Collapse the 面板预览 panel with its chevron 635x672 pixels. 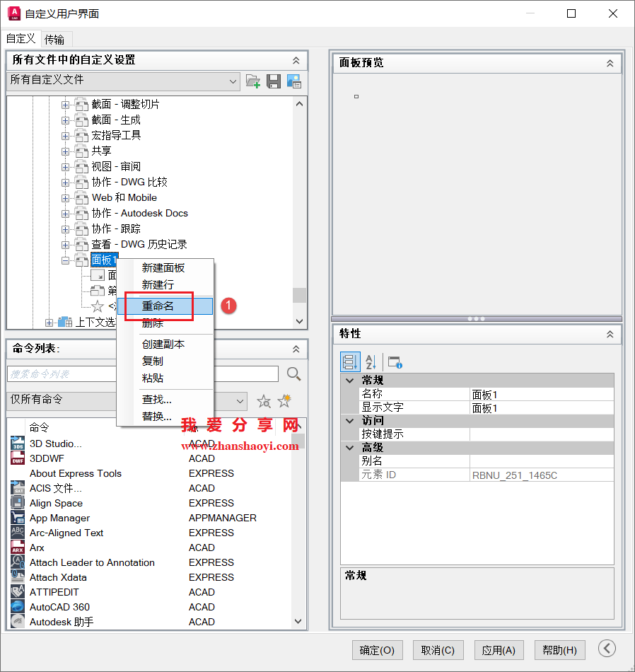[x=610, y=63]
